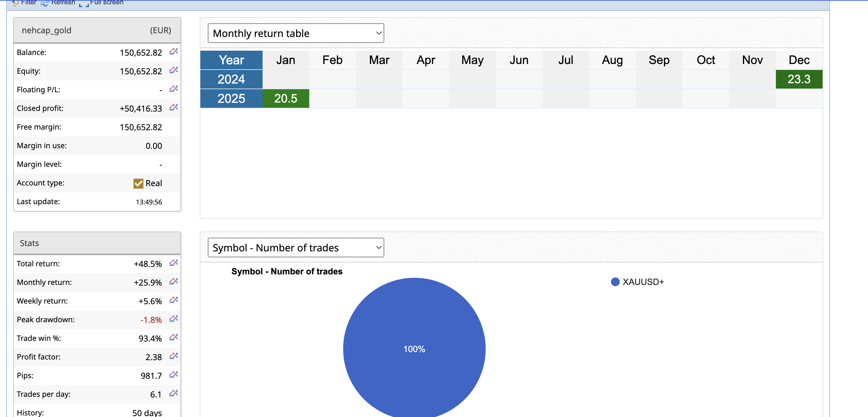This screenshot has height=417, width=868.
Task: Toggle the XAUUSD+ legend marker
Action: pyautogui.click(x=615, y=282)
